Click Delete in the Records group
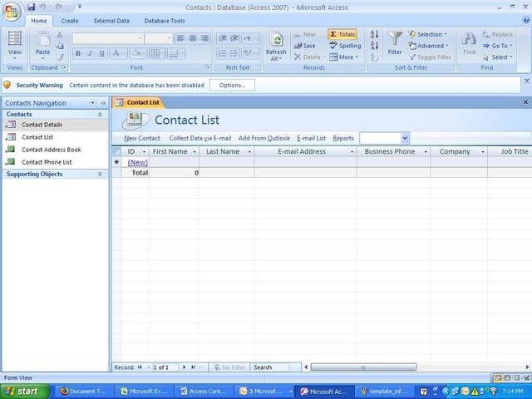This screenshot has width=532, height=399. click(308, 57)
